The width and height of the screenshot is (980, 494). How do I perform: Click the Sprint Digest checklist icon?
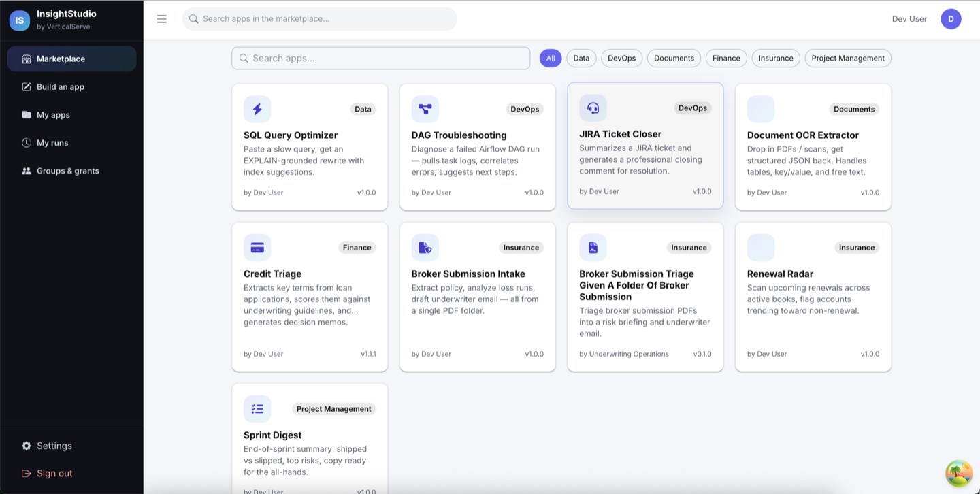pos(257,409)
